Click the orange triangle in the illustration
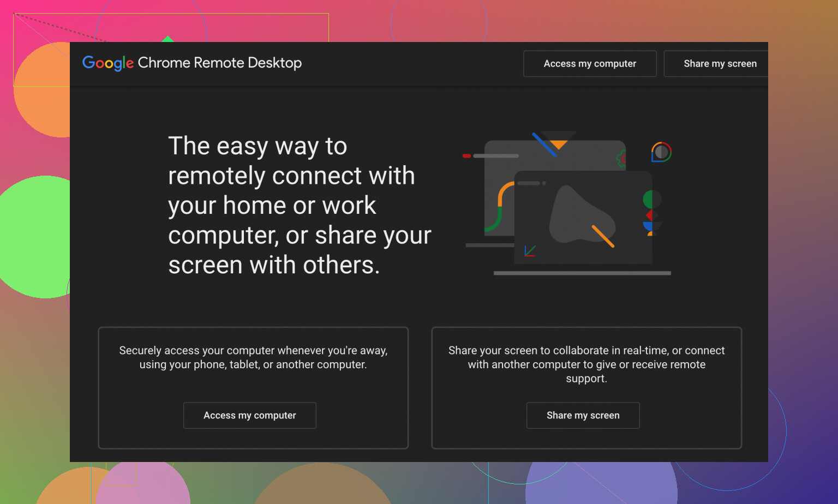 tap(559, 145)
